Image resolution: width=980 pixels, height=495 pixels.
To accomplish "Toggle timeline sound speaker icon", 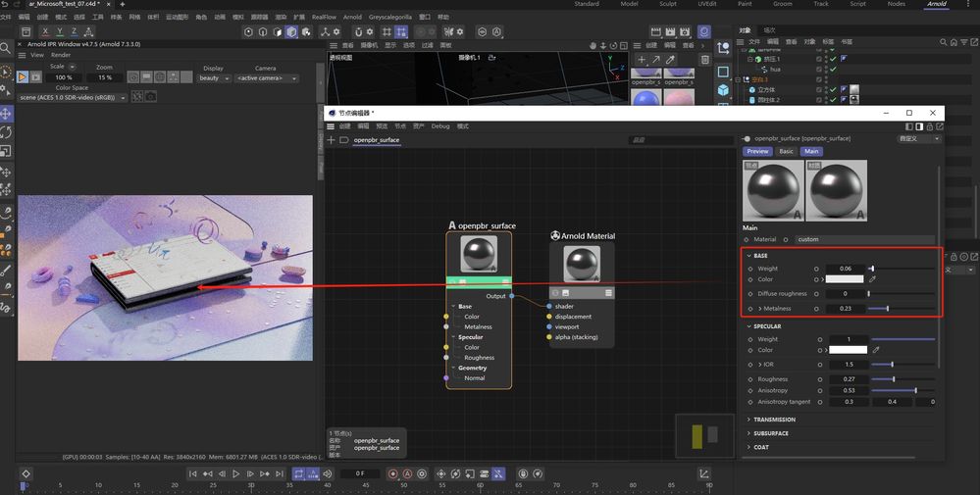I will (328, 473).
